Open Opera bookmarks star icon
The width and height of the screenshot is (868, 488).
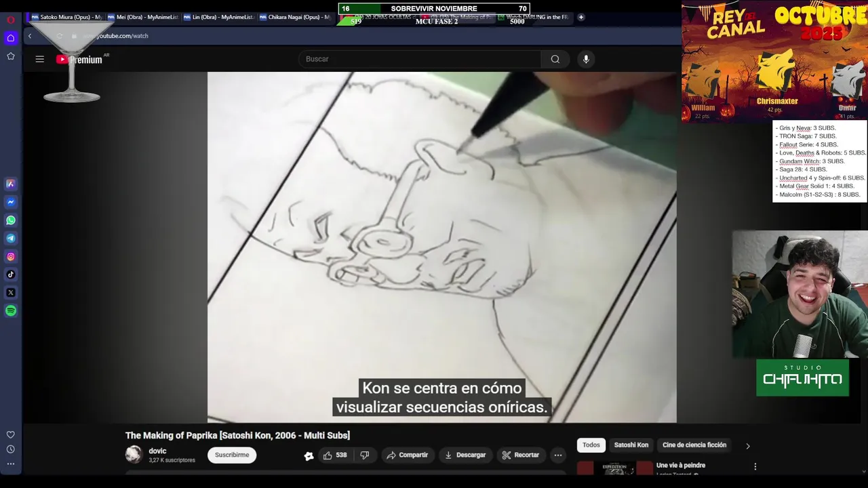coord(11,56)
